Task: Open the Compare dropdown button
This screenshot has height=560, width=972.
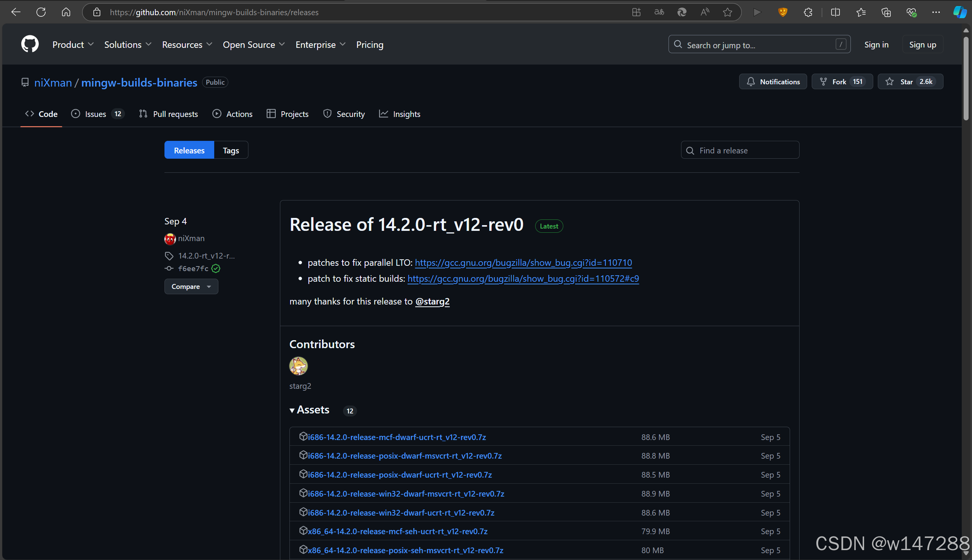Action: pyautogui.click(x=191, y=287)
